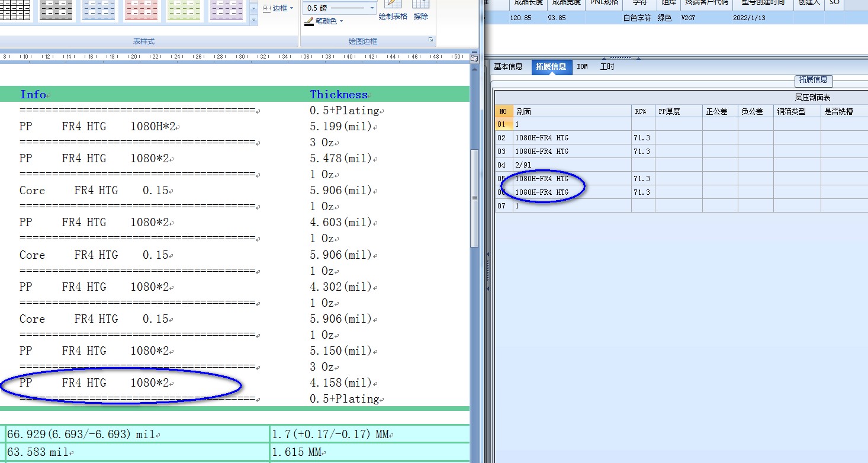Click the 拓展信息 panel button
Viewport: 868px width, 463px height.
pyautogui.click(x=814, y=80)
